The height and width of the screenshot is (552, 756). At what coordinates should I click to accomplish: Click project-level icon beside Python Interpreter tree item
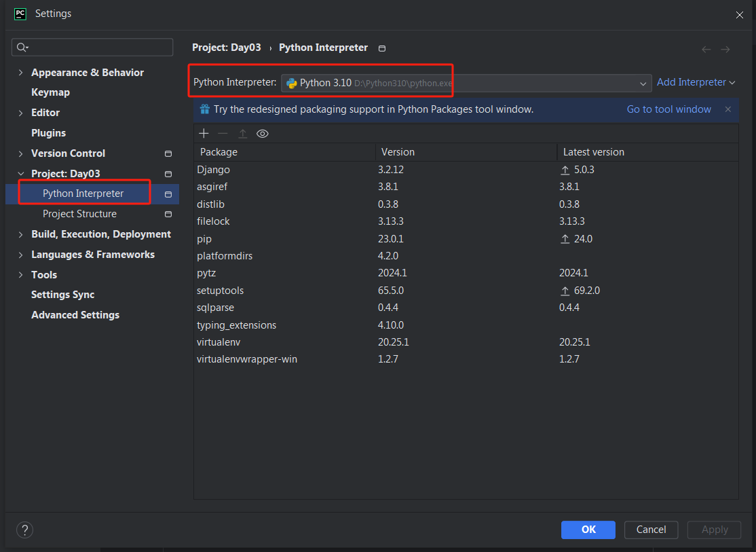click(168, 194)
